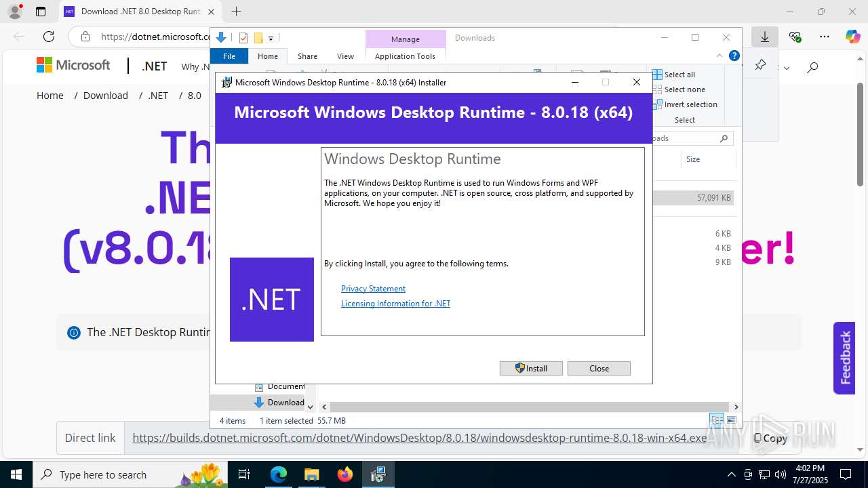Open Browser essentials heart icon
Viewport: 868px width, 488px height.
click(795, 37)
